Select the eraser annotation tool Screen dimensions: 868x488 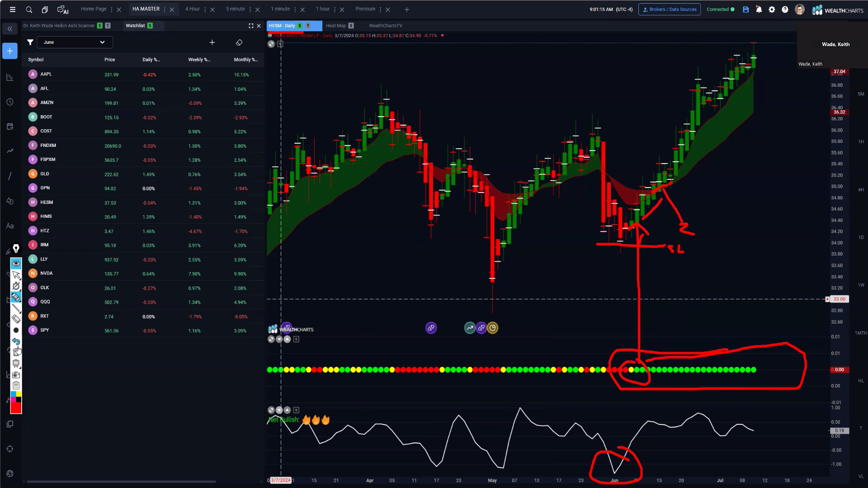[16, 319]
